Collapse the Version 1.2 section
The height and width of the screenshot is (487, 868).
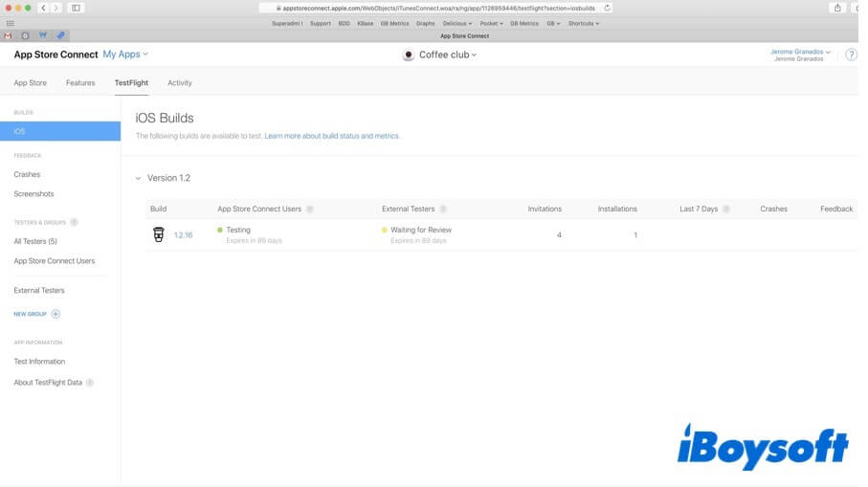pyautogui.click(x=138, y=178)
